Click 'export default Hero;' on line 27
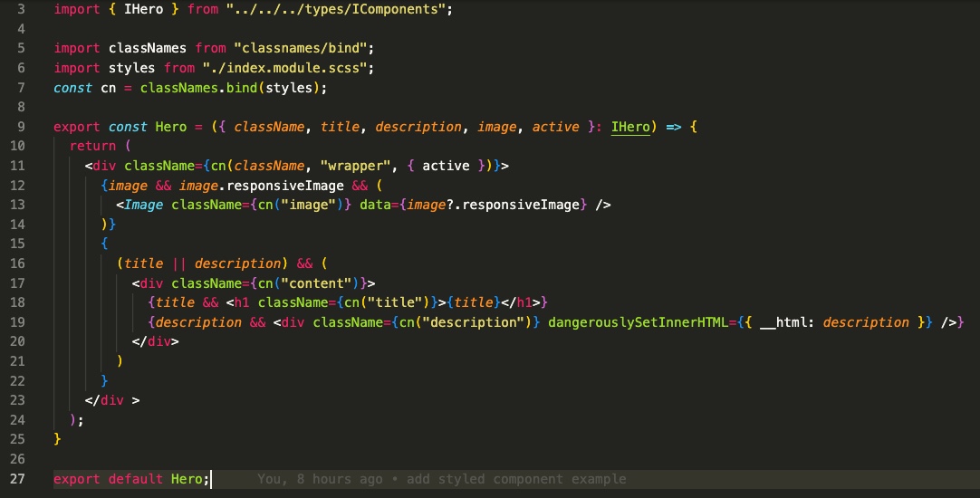 click(x=131, y=479)
